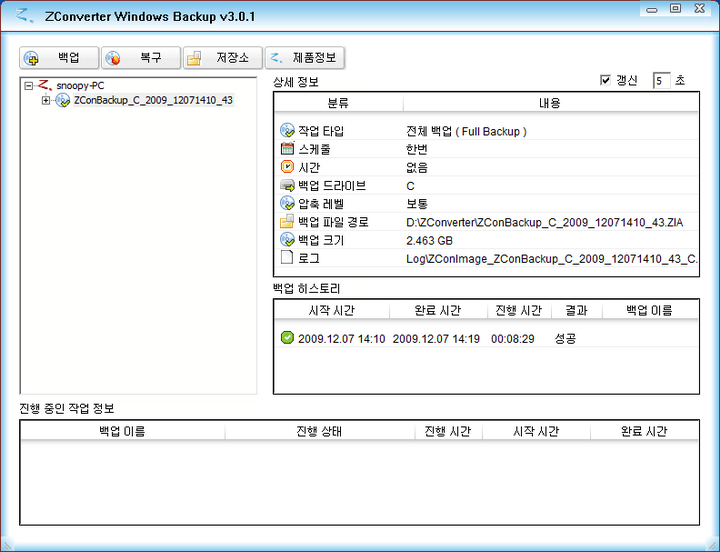Screen dimensions: 720x552
Task: Select the compression level value '보통'
Action: click(x=417, y=204)
